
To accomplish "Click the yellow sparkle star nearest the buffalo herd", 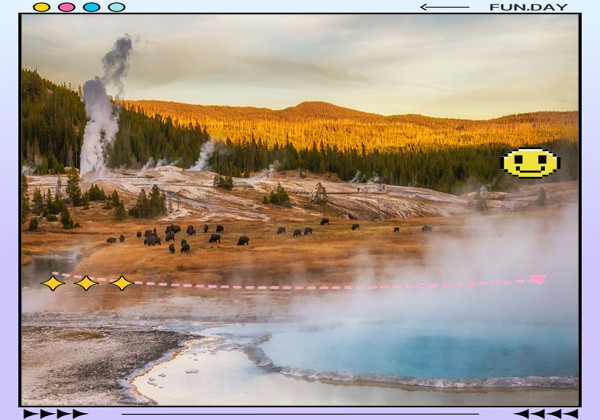I will tap(122, 283).
